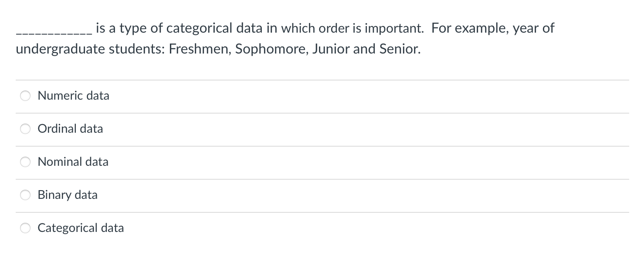The width and height of the screenshot is (644, 255).
Task: Select the Ordinal data radio button
Action: 25,129
